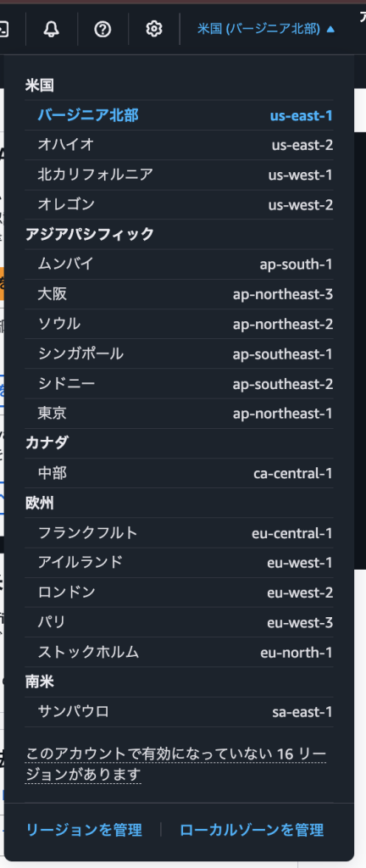The image size is (366, 868).
Task: Collapse the 米国 (バージニア北部) region dropdown
Action: pyautogui.click(x=266, y=29)
